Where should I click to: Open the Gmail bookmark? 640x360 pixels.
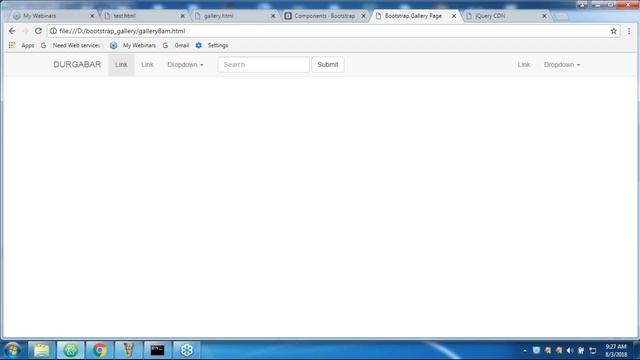pos(176,45)
